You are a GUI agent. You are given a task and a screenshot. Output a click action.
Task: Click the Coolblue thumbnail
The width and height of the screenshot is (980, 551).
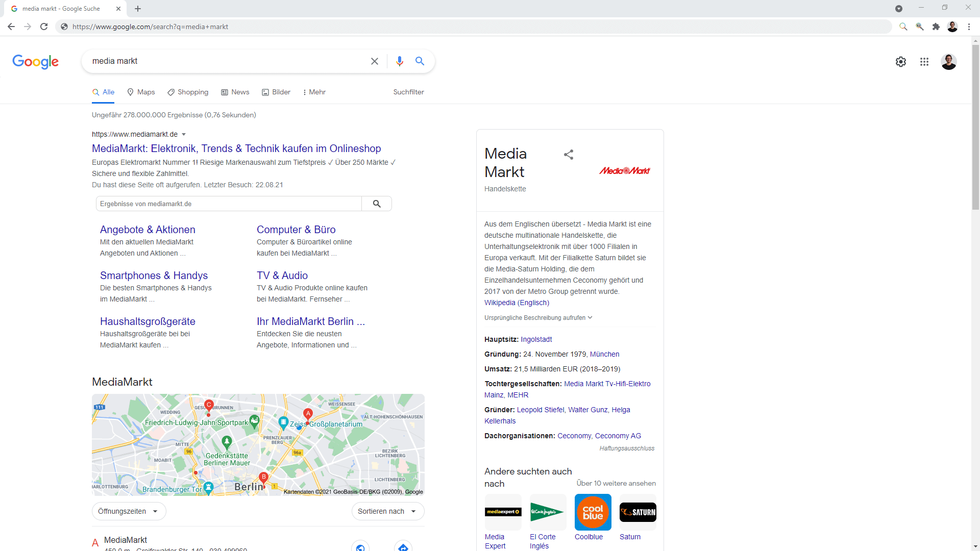coord(593,512)
